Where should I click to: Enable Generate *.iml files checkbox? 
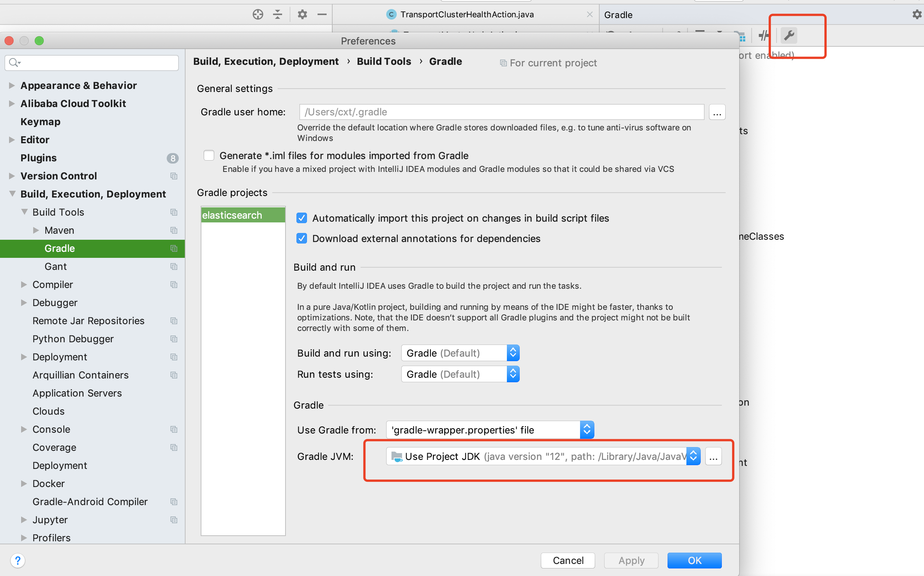click(209, 155)
